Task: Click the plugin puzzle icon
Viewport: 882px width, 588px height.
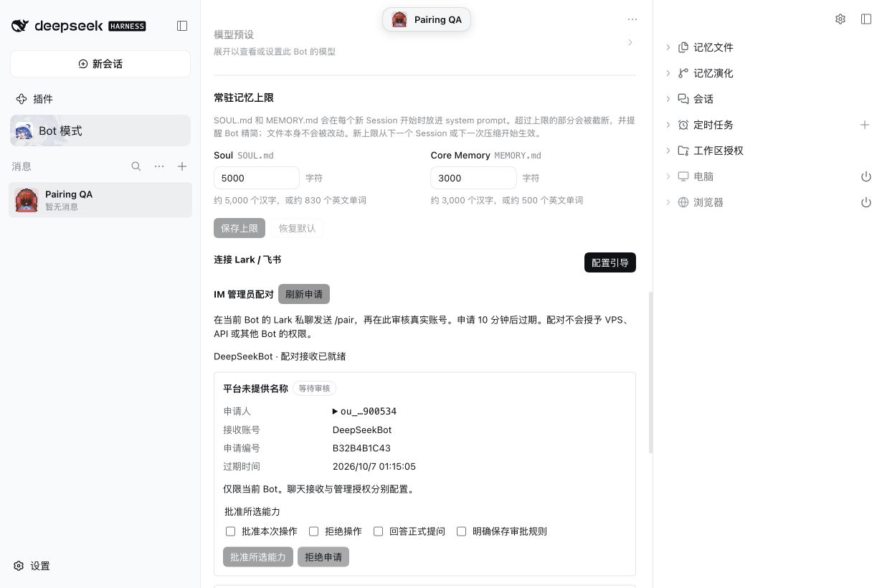Action: [x=22, y=99]
